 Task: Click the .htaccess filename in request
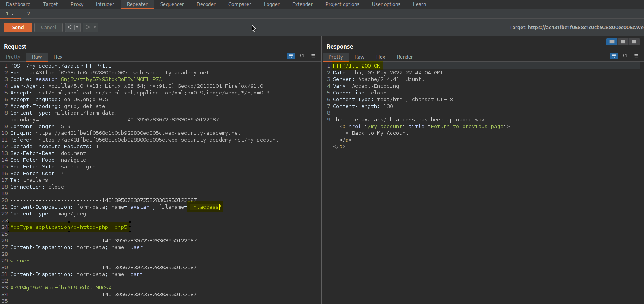click(205, 207)
